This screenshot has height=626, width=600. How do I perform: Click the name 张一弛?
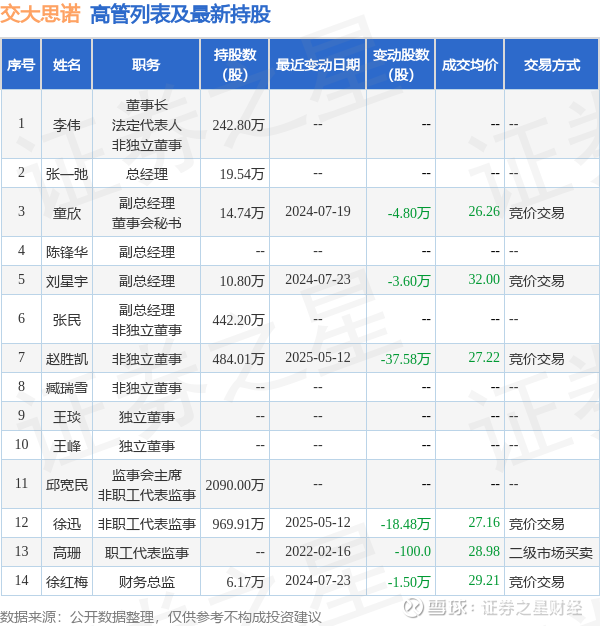pyautogui.click(x=67, y=174)
